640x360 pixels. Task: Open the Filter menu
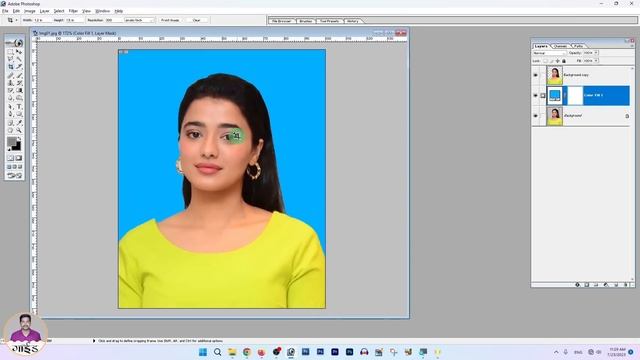(x=73, y=11)
